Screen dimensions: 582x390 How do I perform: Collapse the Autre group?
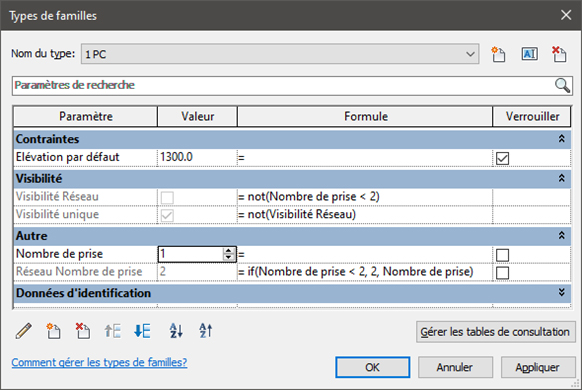pyautogui.click(x=562, y=236)
